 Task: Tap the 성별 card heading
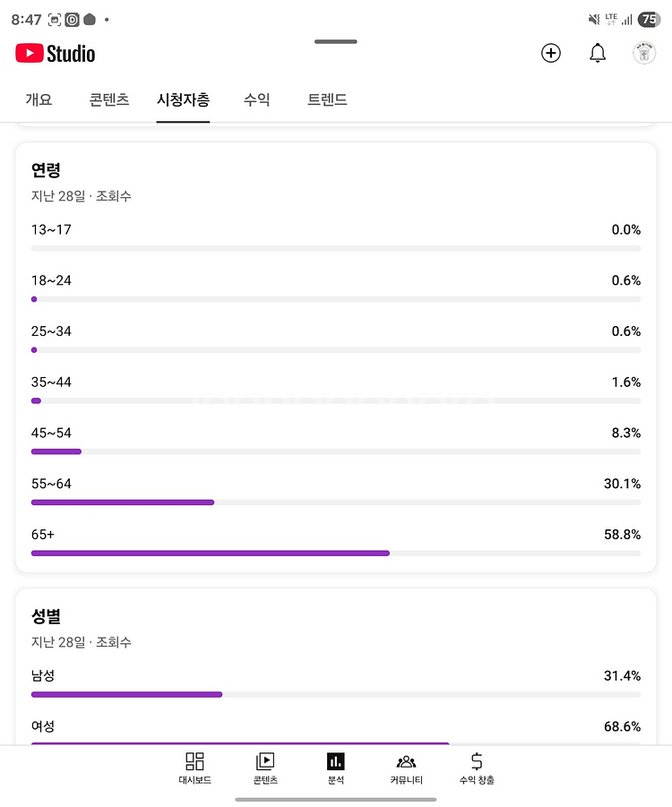click(x=46, y=616)
